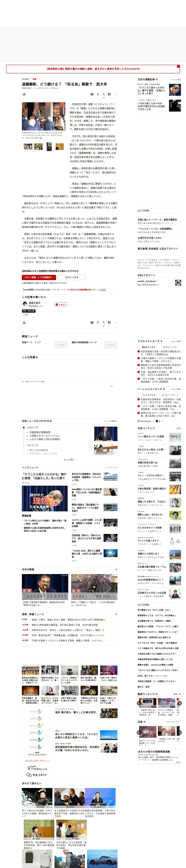Switch to the はてなブックマーク ranking tab
Screen dimensions: 186x868
pyautogui.click(x=170, y=395)
